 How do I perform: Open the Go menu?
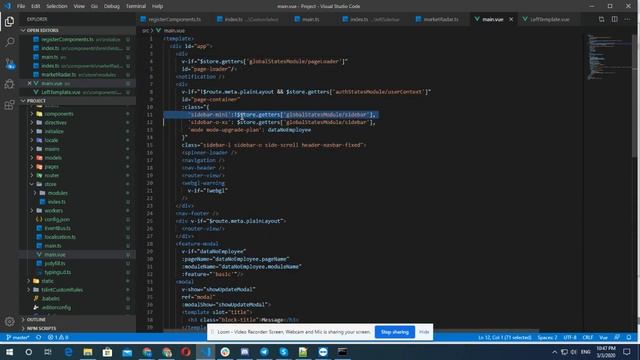point(94,6)
